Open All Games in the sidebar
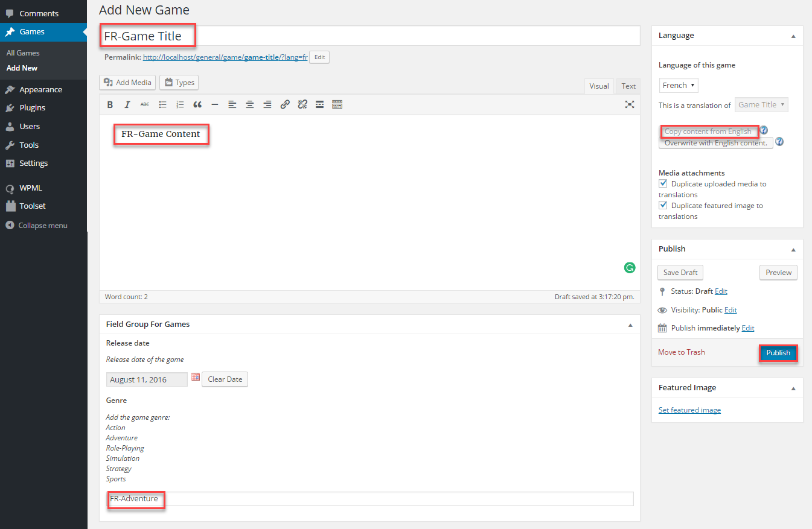 [23, 53]
